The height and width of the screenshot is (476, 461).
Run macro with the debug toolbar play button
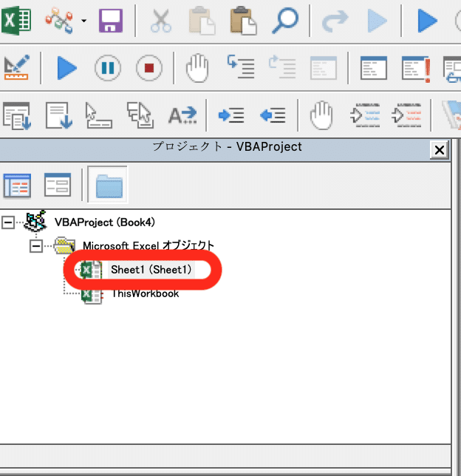coord(66,68)
